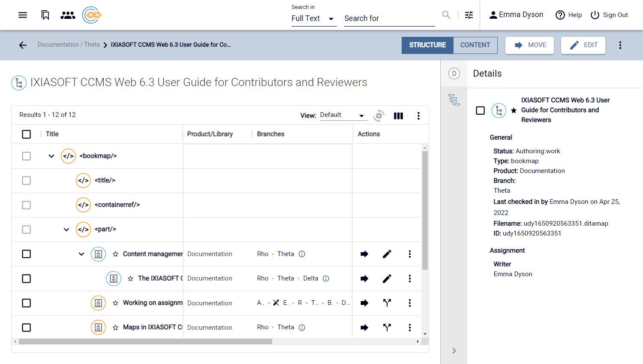Click the scroll down arrow of table

[x=425, y=334]
